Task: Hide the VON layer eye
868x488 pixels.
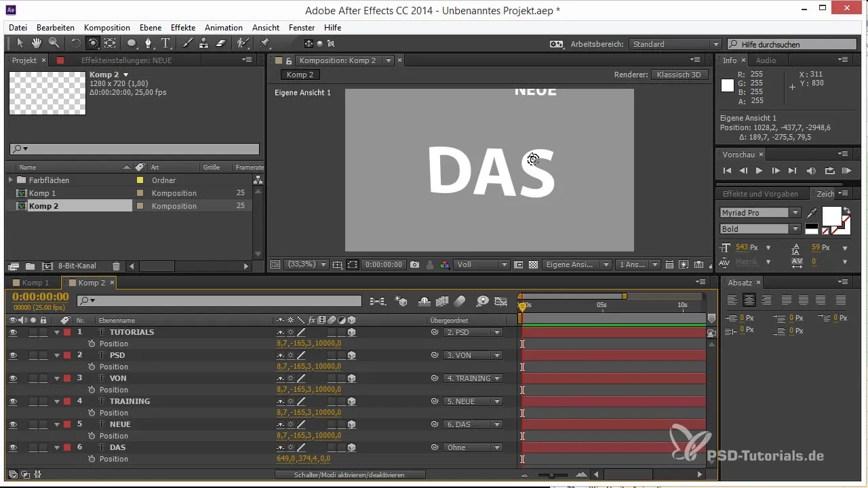Action: [13, 378]
